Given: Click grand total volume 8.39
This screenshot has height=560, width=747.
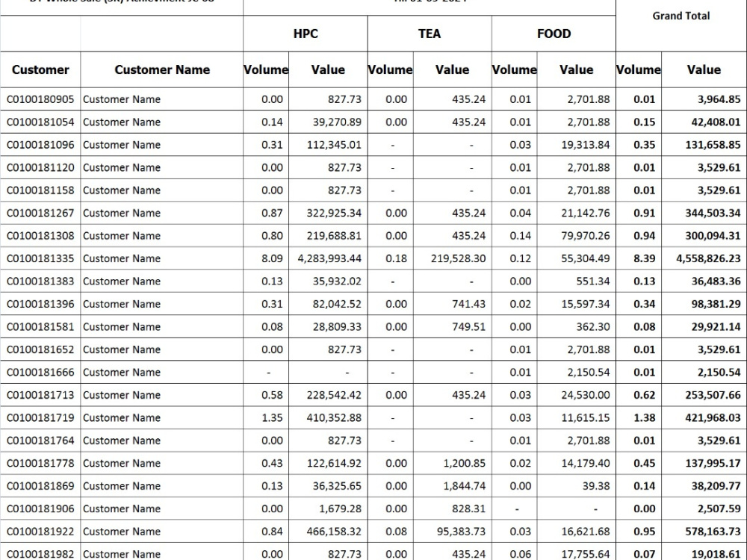Looking at the screenshot, I should 645,259.
